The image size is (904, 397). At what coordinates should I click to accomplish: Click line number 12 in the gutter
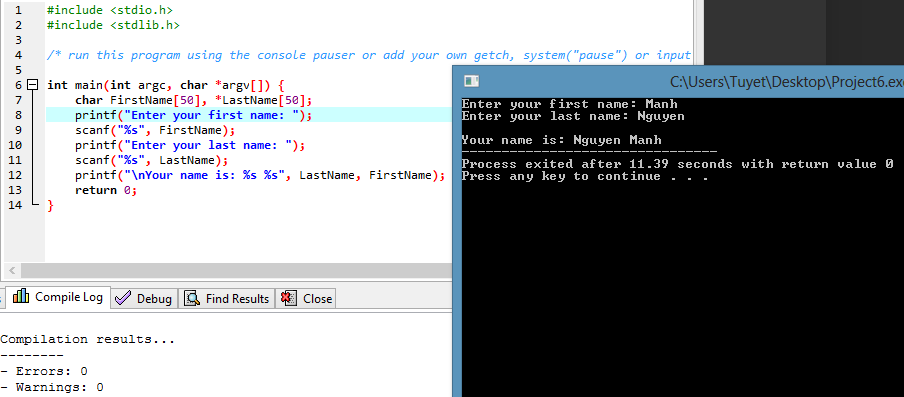(x=16, y=175)
